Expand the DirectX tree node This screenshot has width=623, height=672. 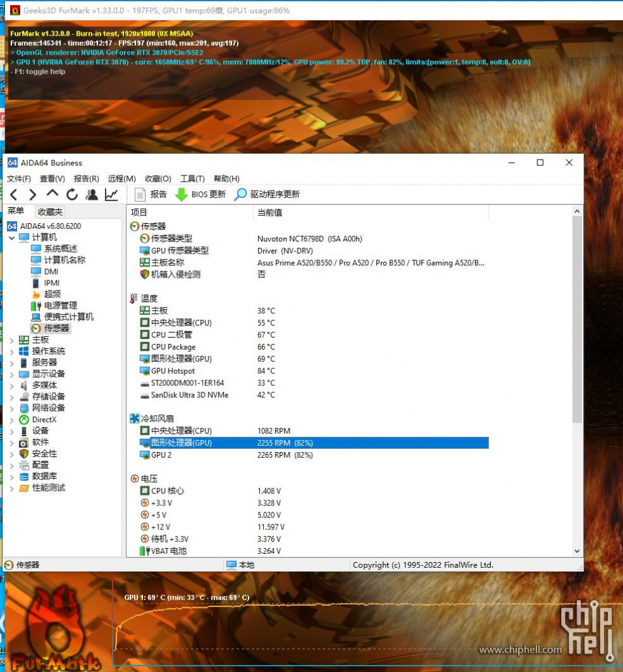tap(11, 420)
